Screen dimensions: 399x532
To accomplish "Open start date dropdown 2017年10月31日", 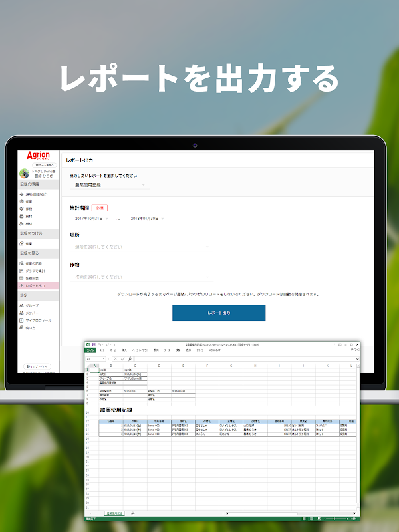I will pos(90,219).
